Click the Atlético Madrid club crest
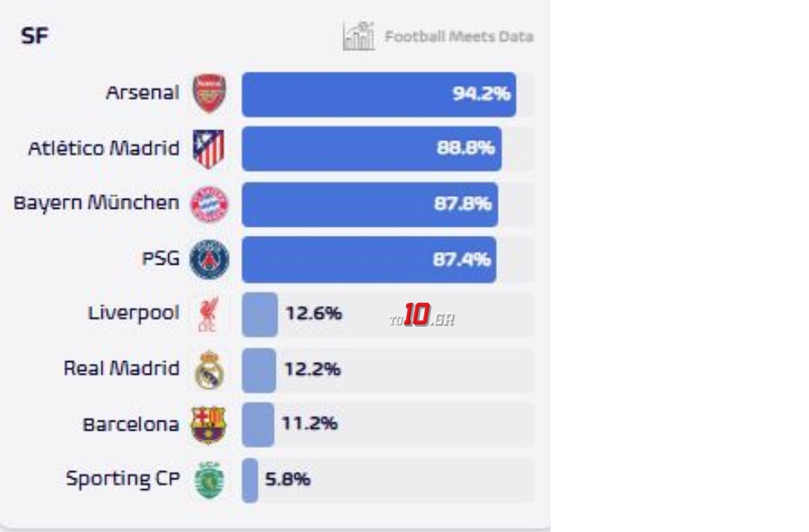The image size is (809, 532). (209, 148)
